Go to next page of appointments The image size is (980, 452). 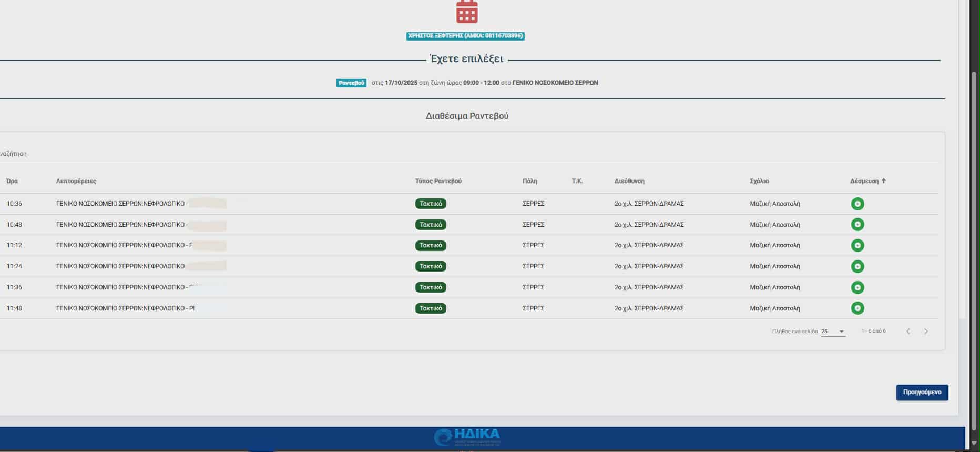926,332
